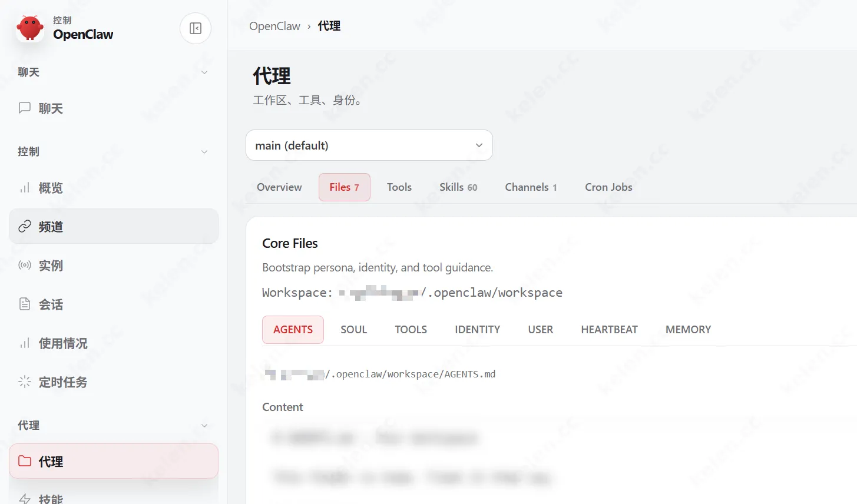Collapse the sidebar with the panel icon
The image size is (857, 504).
pos(195,28)
